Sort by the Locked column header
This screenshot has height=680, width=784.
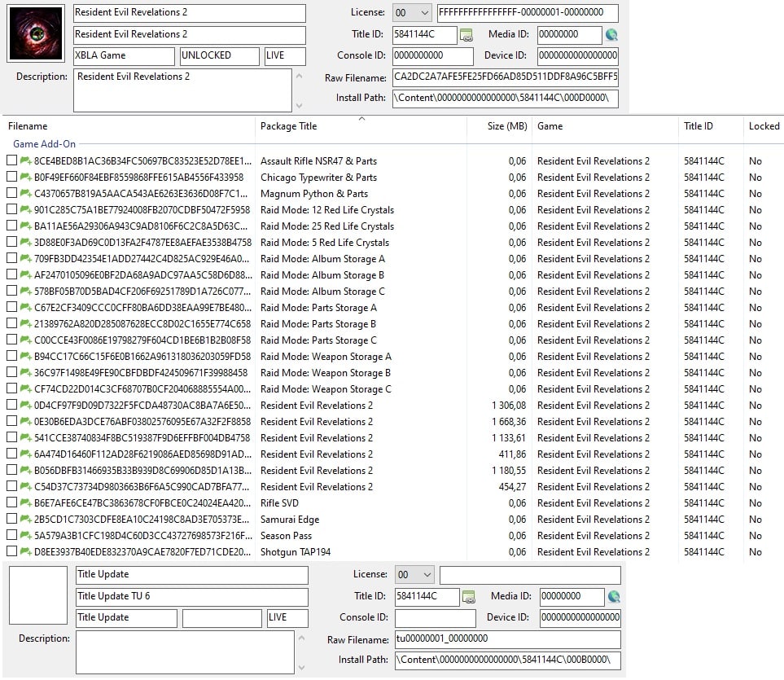click(764, 126)
